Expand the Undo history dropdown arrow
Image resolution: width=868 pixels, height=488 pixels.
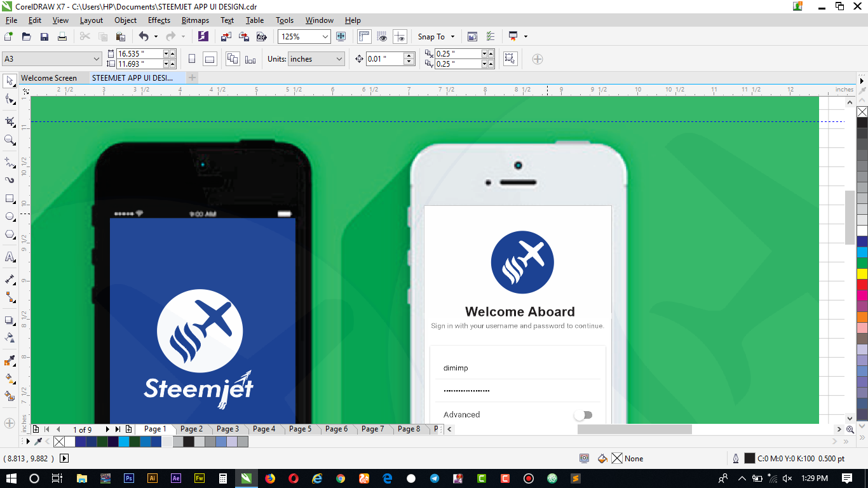pos(156,37)
